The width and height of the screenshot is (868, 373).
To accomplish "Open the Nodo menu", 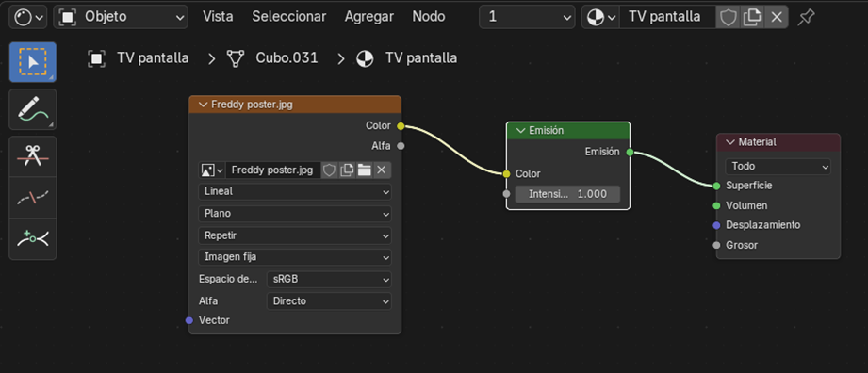I will [x=429, y=17].
